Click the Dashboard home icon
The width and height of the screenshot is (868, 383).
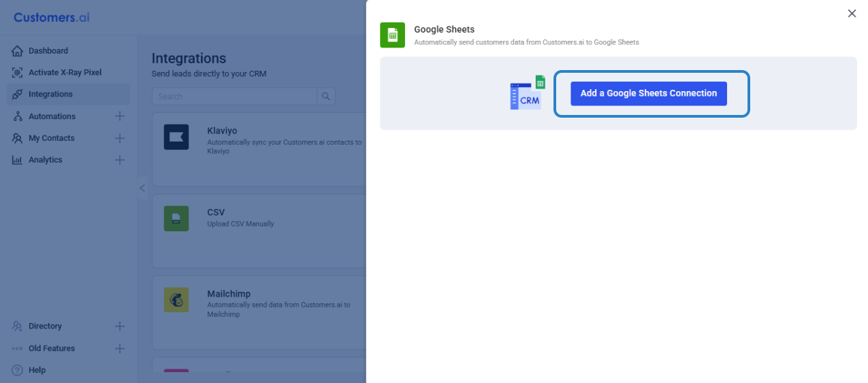pos(17,51)
